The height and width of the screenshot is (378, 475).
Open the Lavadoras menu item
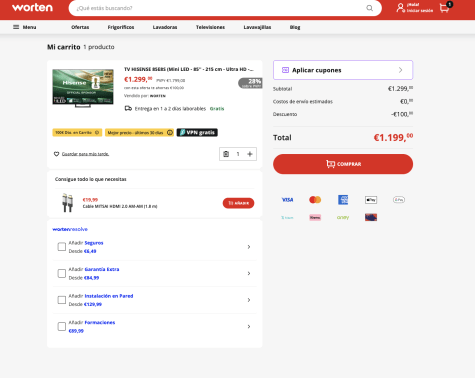(165, 27)
